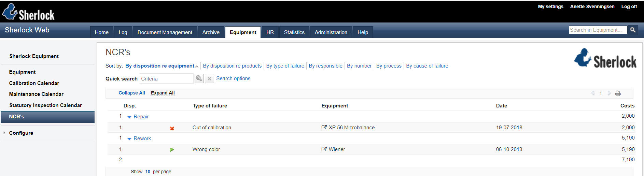Go to next page arrow
This screenshot has height=176, width=644.
(609, 93)
